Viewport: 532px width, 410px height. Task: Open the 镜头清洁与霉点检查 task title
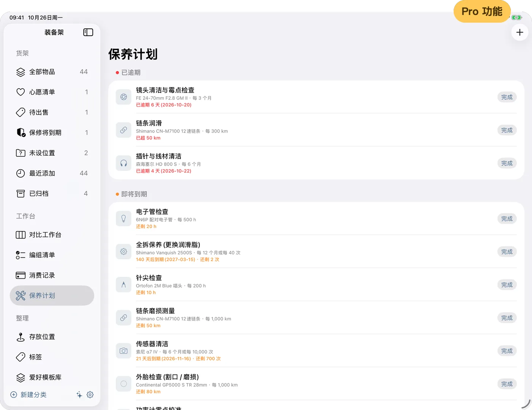165,90
